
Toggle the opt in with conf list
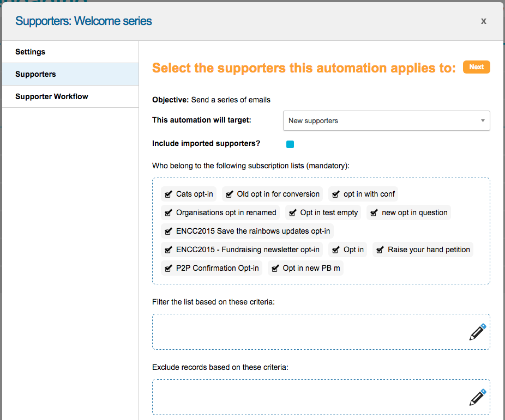point(335,194)
